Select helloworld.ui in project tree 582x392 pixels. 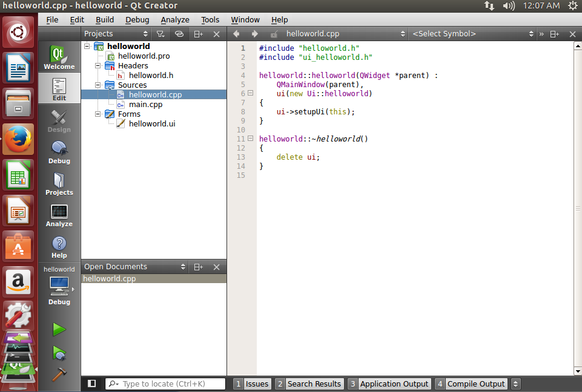152,123
